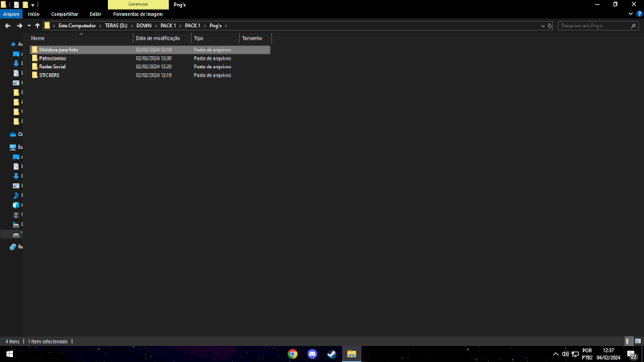
Task: Expand chevron after Png's breadcrumb
Action: point(226,26)
